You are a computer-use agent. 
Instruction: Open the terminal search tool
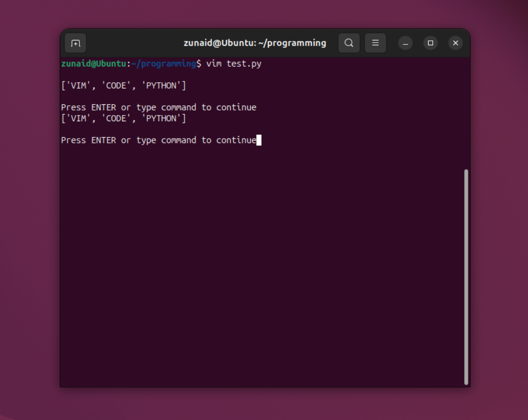click(x=349, y=43)
